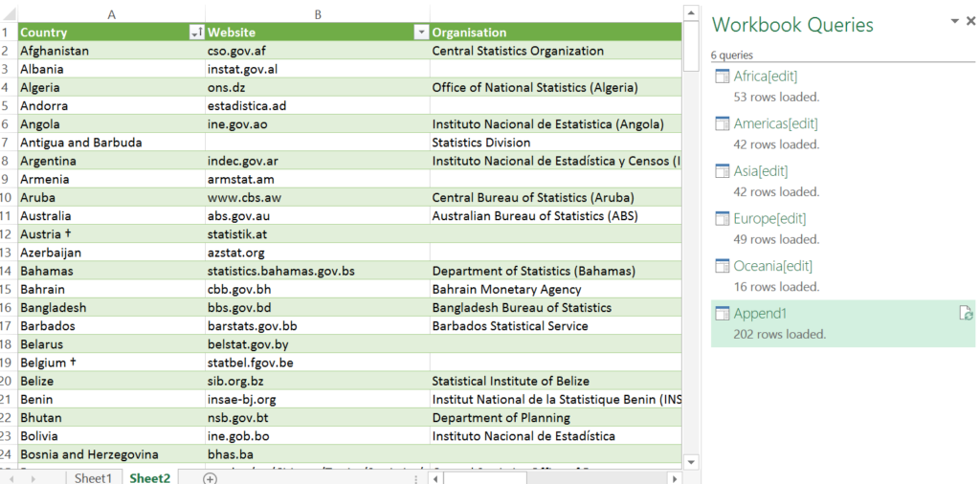980x484 pixels.
Task: Click the Append1 query table icon
Action: tap(723, 314)
